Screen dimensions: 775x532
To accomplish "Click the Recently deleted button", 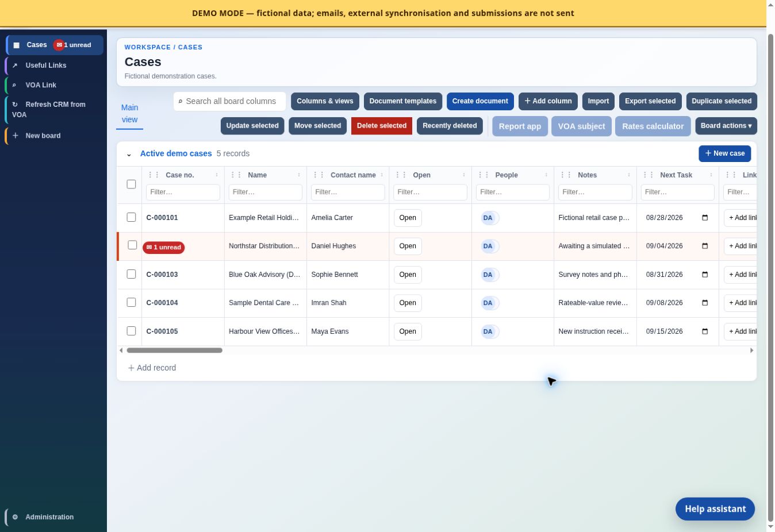I will click(450, 126).
